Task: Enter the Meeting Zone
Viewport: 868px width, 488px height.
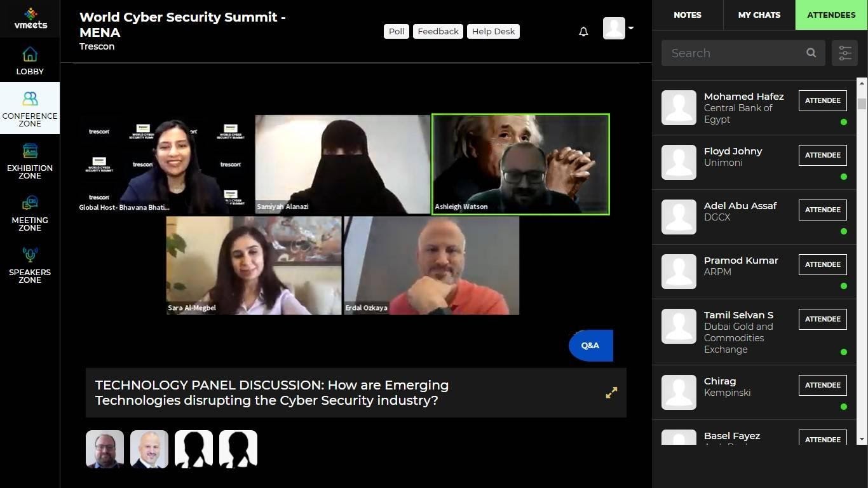Action: pos(30,212)
